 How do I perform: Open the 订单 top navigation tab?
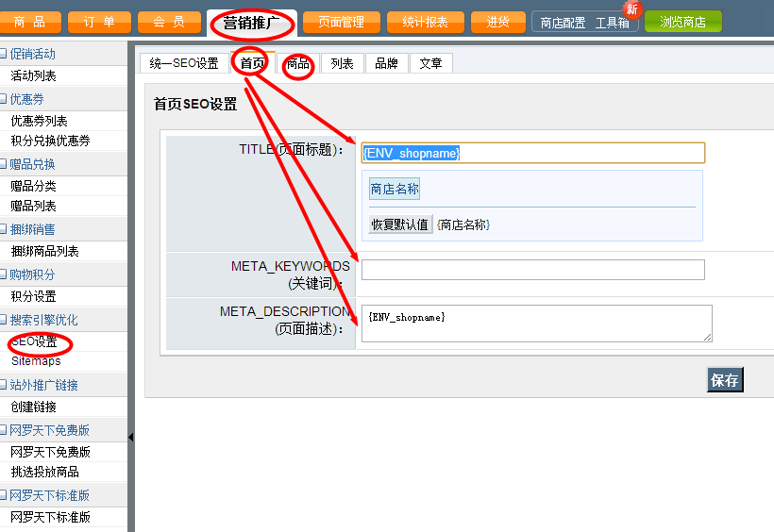tap(99, 22)
